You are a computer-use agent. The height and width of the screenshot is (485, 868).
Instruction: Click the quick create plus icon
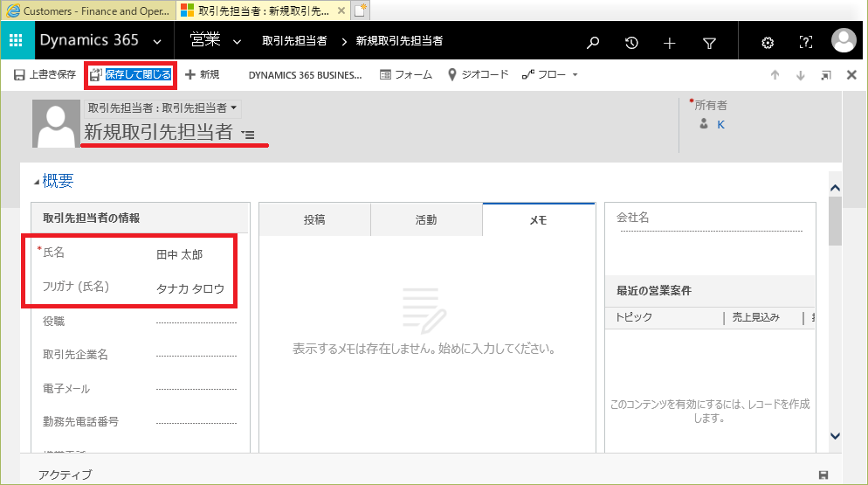[670, 42]
